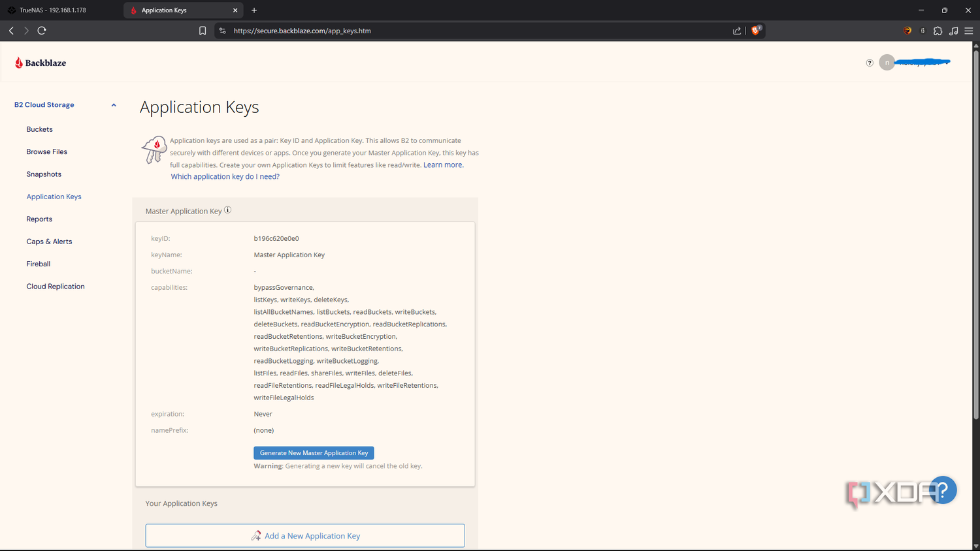Bookmark this page
Screen dimensions: 980x551
click(203, 31)
